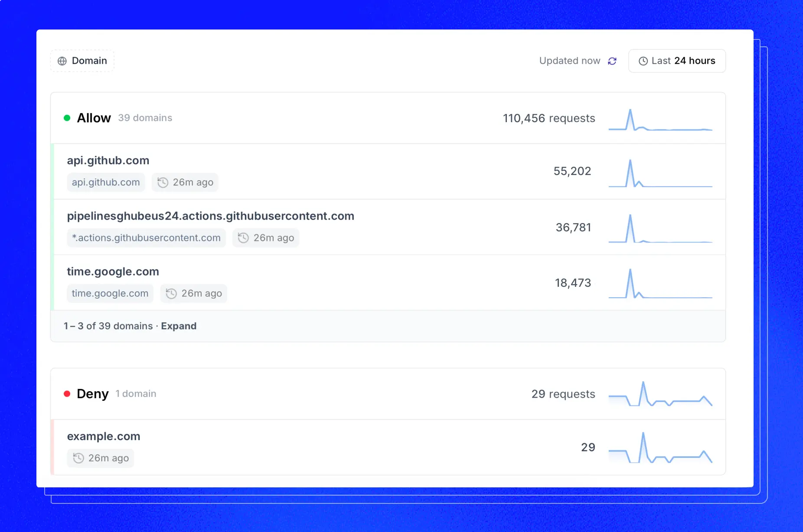Viewport: 803px width, 532px height.
Task: Open the time.google.com domain row title
Action: (113, 271)
